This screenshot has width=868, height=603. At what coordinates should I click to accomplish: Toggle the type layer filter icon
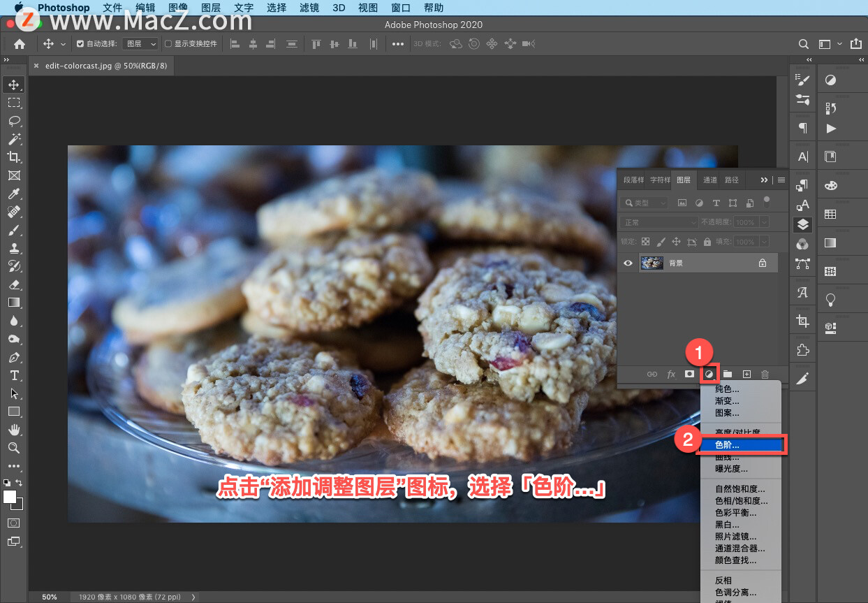click(716, 203)
